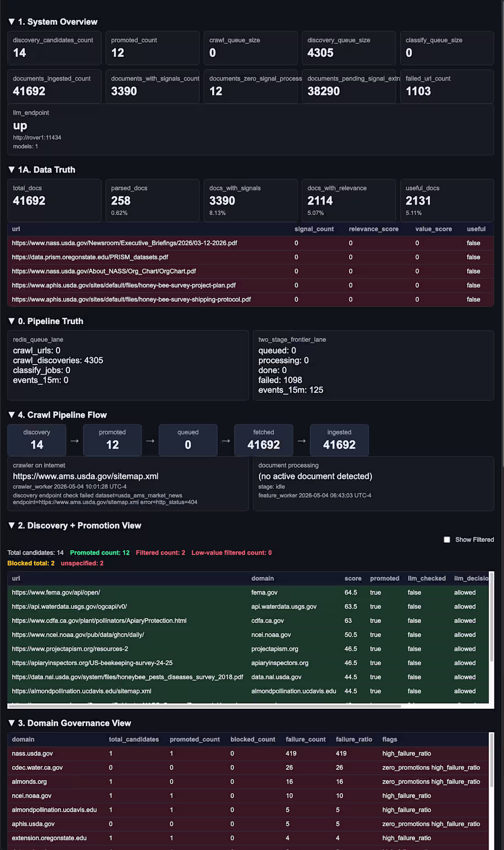Image resolution: width=504 pixels, height=850 pixels.
Task: Click the discovery stage box in pipeline flow
Action: click(37, 440)
